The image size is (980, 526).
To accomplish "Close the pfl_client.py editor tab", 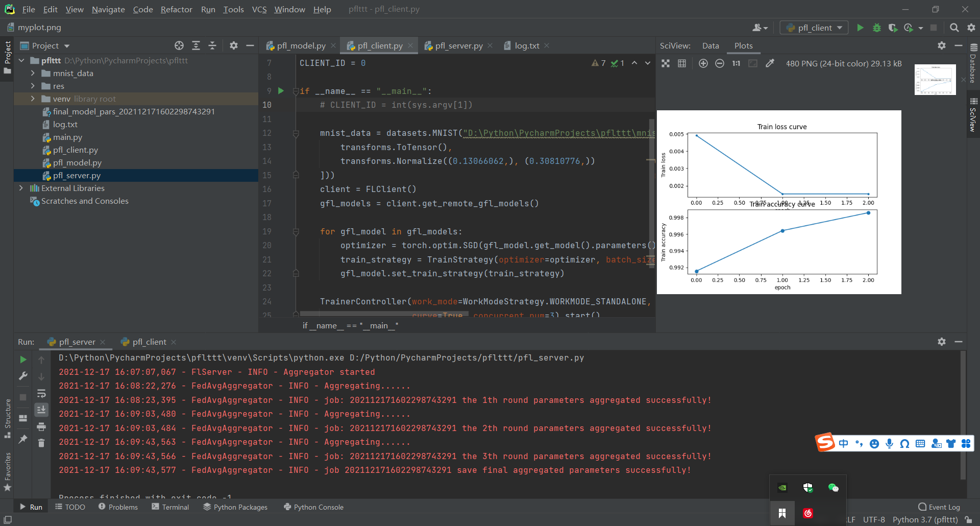I will pos(411,45).
